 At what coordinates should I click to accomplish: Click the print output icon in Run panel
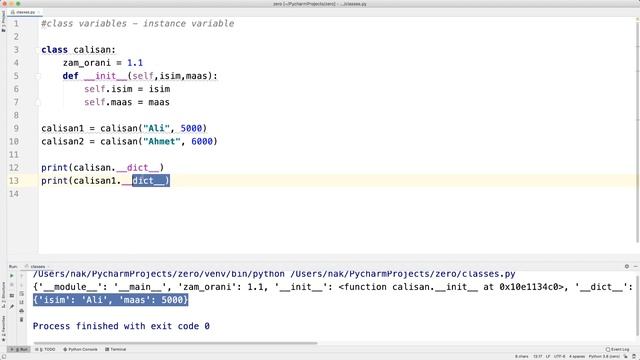[x=22, y=311]
